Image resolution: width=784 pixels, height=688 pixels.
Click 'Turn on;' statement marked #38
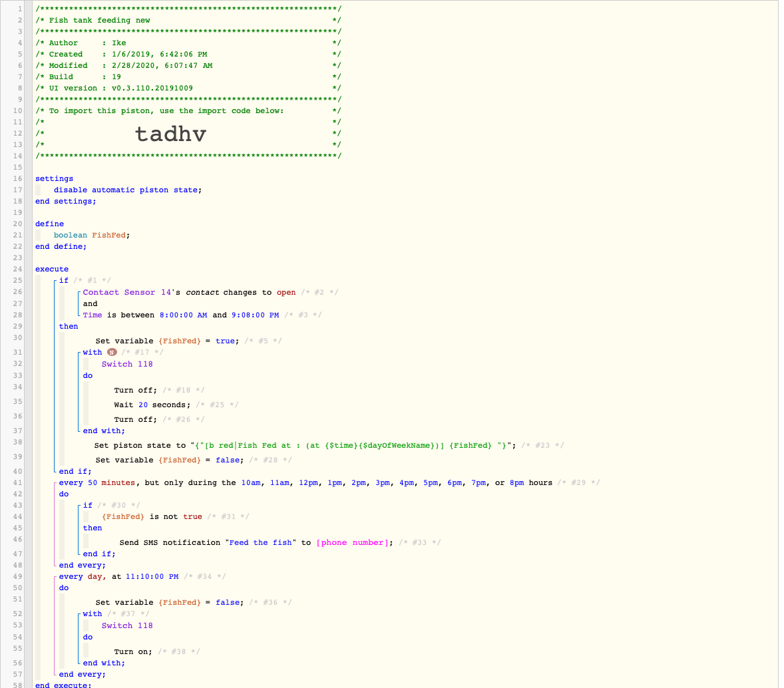[x=133, y=652]
